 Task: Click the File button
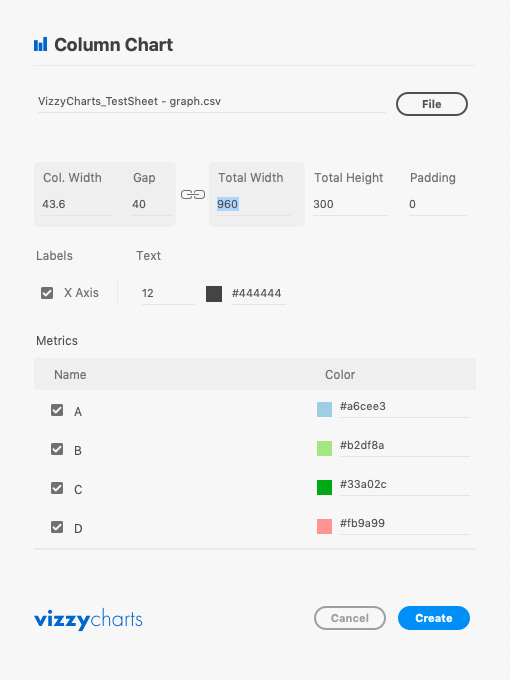pyautogui.click(x=432, y=104)
